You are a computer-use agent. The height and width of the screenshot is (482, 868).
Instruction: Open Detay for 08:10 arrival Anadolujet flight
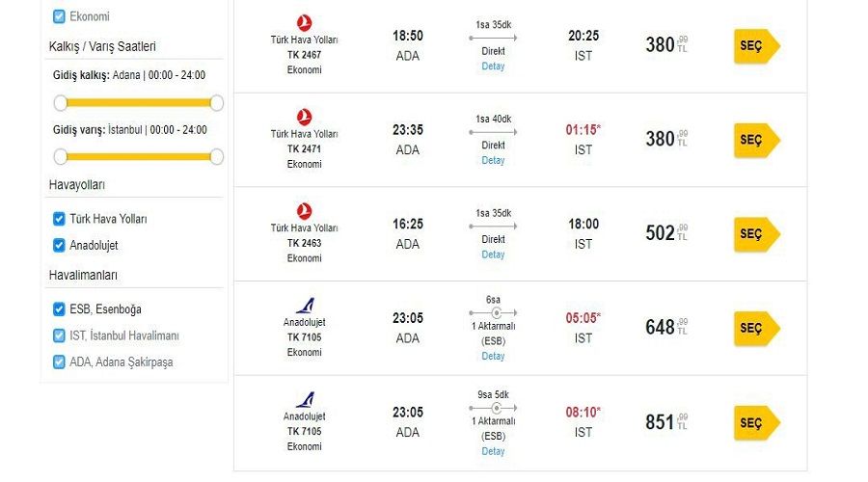pos(493,451)
